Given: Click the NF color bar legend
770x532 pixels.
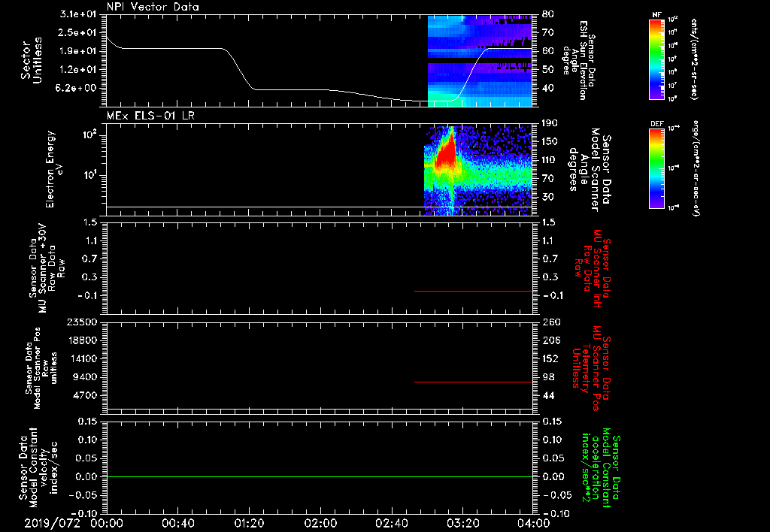Looking at the screenshot, I should click(x=656, y=59).
